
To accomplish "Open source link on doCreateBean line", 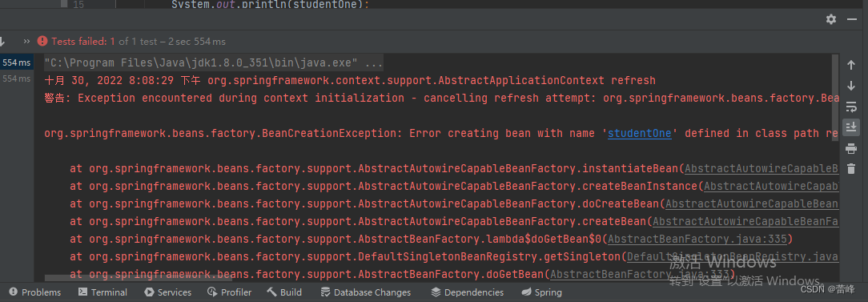I will coord(752,204).
